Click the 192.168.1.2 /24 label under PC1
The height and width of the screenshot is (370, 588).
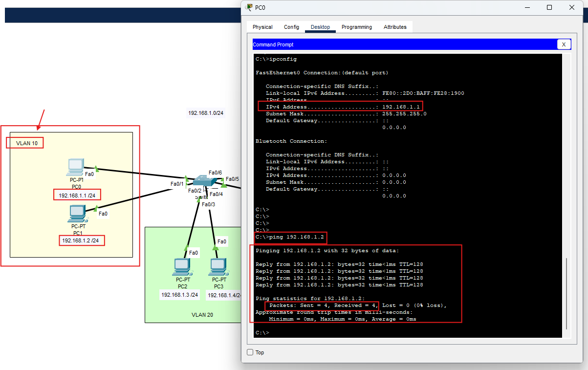[x=81, y=240]
